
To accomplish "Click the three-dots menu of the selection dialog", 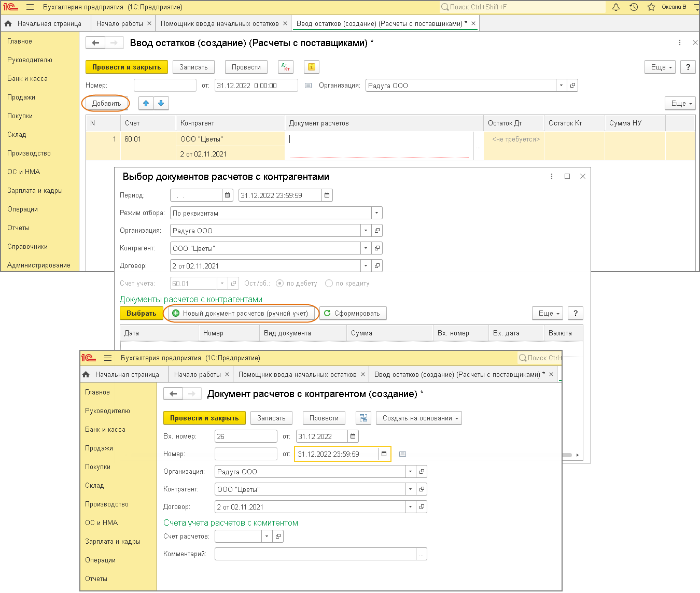I will [x=551, y=176].
